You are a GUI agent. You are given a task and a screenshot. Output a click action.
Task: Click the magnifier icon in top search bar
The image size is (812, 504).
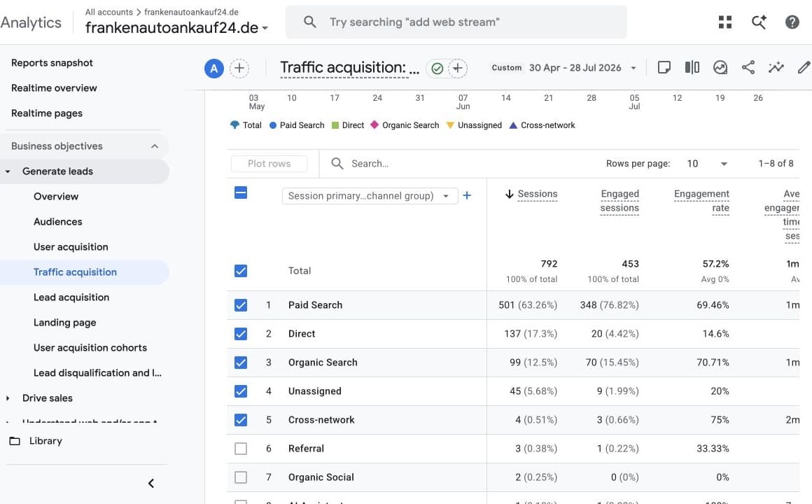coord(309,22)
